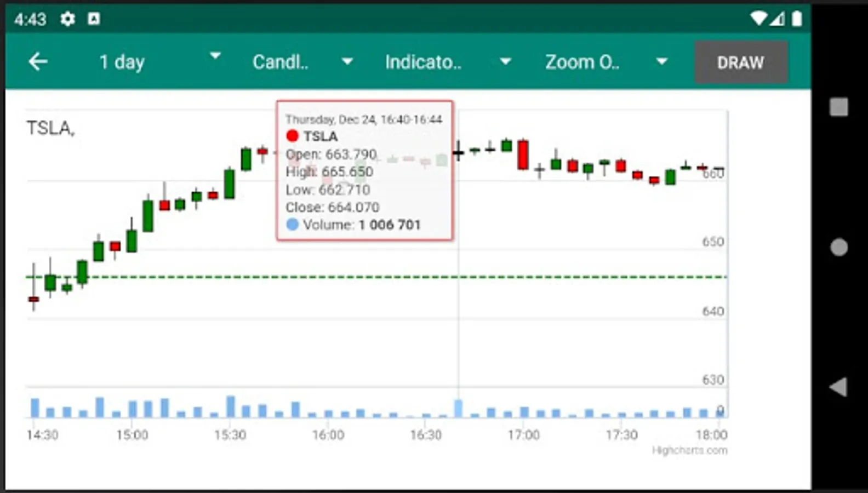Click the 15:30 x-axis label
This screenshot has width=868, height=493.
(x=230, y=435)
